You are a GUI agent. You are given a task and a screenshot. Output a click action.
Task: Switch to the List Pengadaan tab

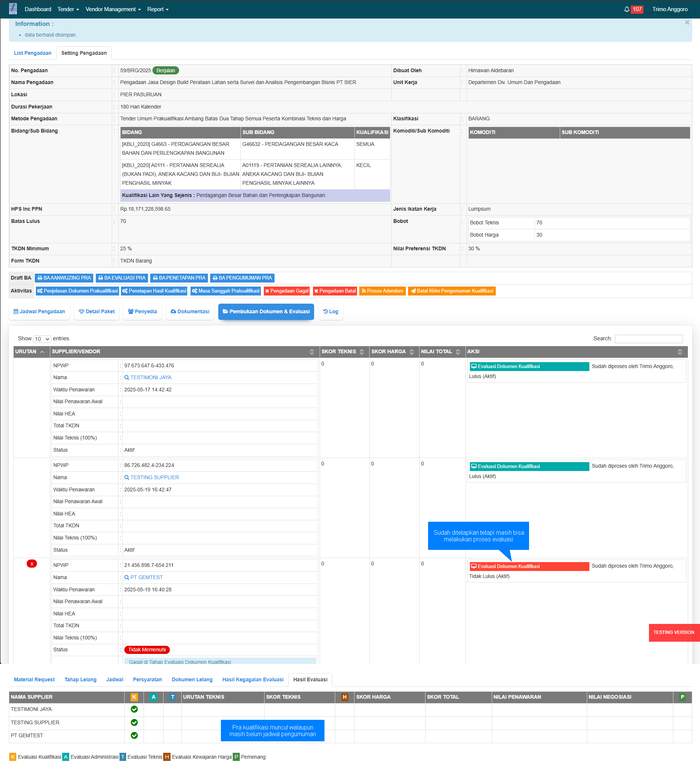click(x=33, y=53)
